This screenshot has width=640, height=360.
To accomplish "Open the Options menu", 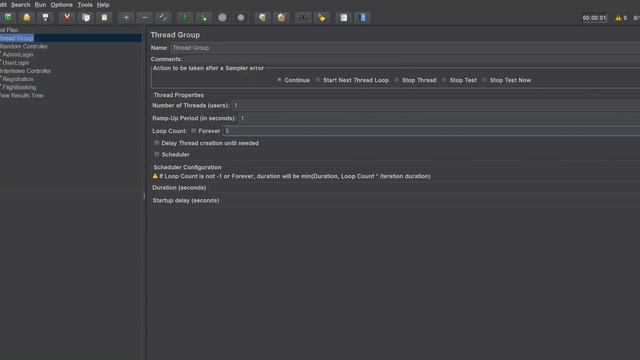I will tap(62, 5).
